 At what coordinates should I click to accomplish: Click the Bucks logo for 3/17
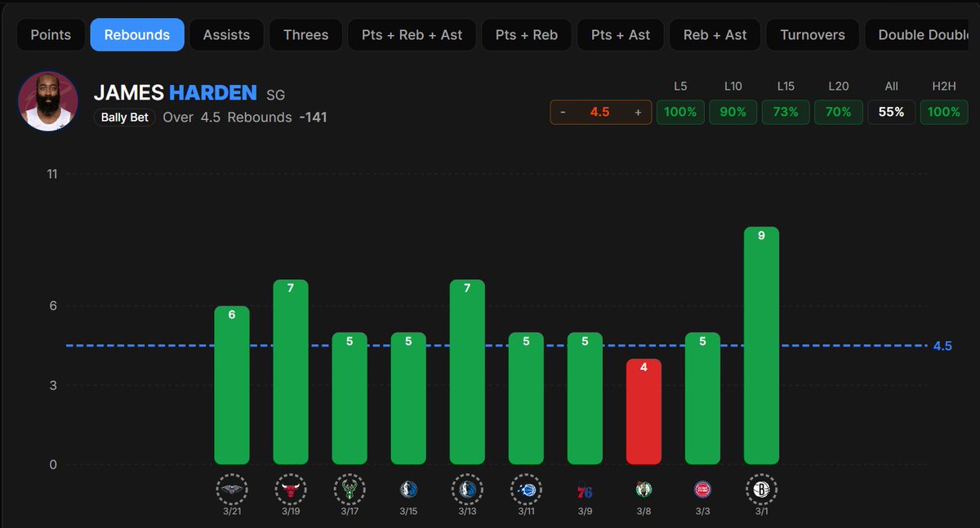tap(350, 490)
